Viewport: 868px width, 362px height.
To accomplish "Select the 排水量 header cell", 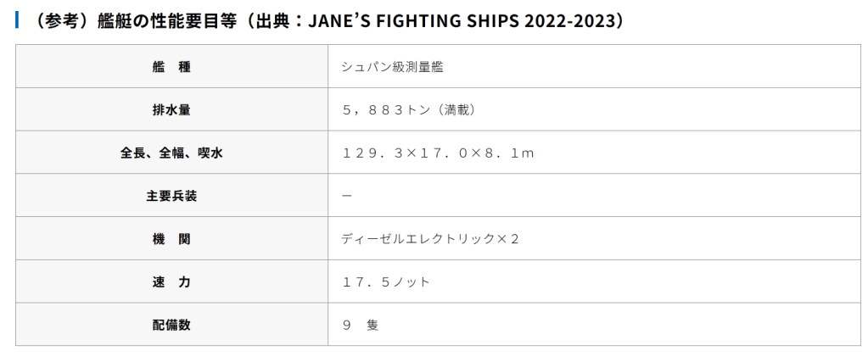I will point(171,110).
